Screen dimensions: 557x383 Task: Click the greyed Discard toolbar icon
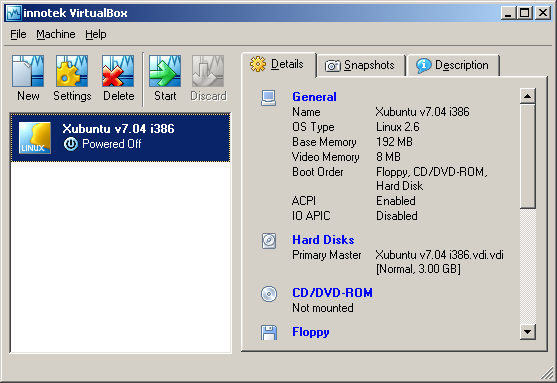point(208,71)
